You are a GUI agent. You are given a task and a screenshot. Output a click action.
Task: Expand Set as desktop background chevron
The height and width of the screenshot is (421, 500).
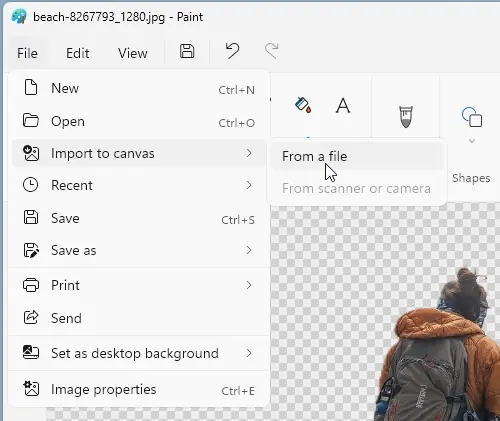tap(249, 353)
